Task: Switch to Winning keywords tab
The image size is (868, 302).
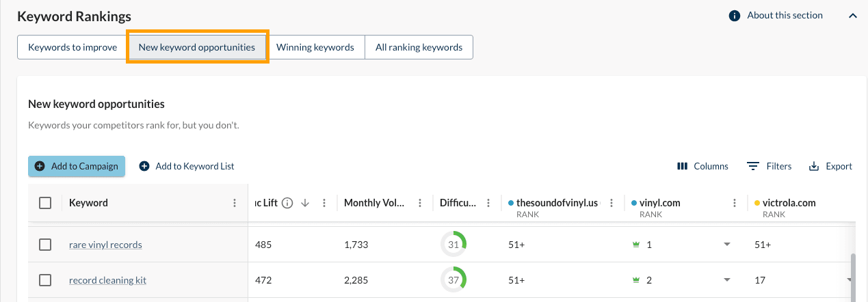Action: coord(315,47)
